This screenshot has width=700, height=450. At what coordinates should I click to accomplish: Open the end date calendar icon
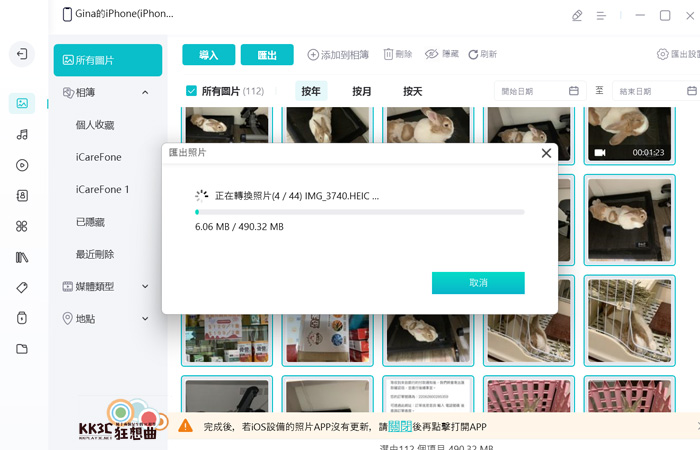click(x=692, y=91)
